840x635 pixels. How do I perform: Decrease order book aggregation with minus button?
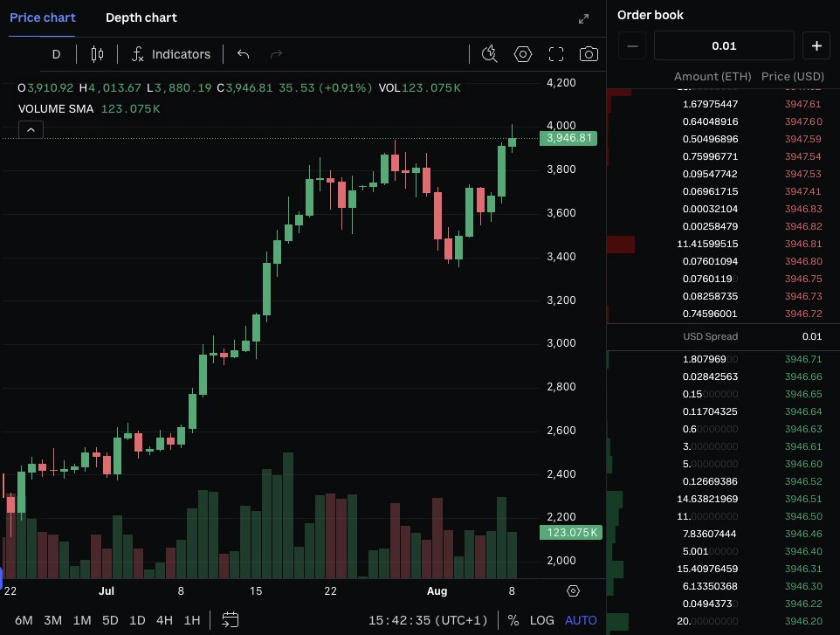pos(631,45)
